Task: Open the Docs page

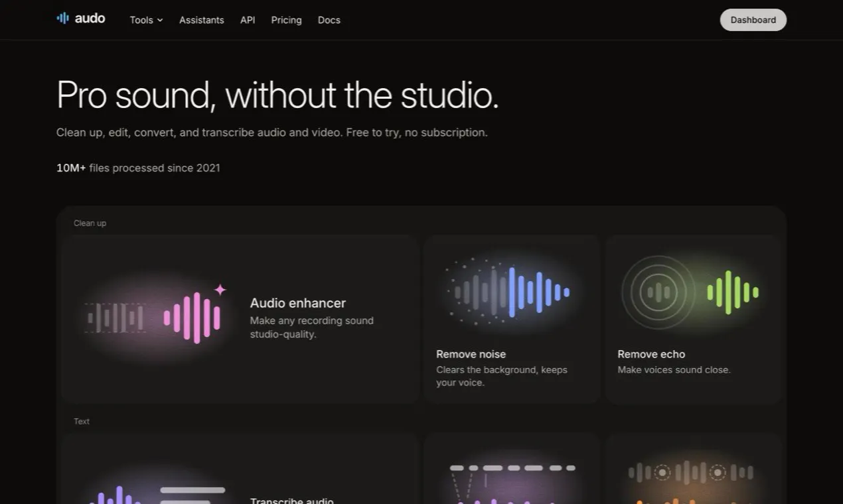Action: (x=329, y=20)
